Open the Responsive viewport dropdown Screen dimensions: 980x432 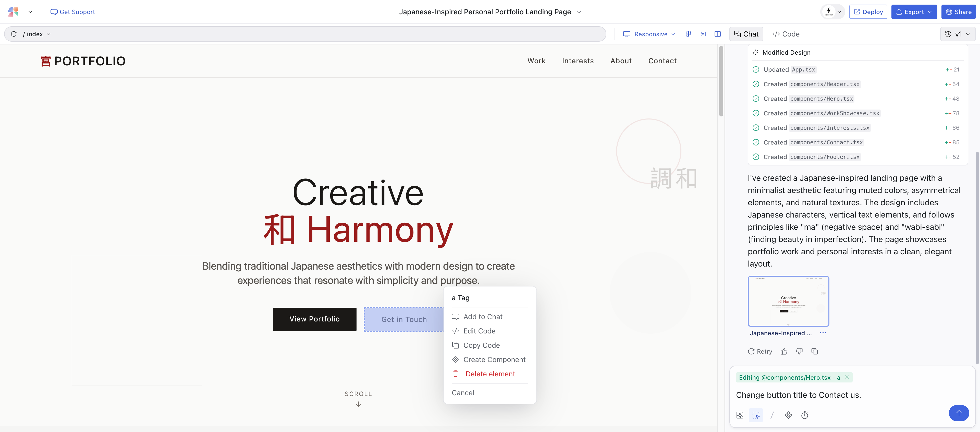[x=649, y=34]
